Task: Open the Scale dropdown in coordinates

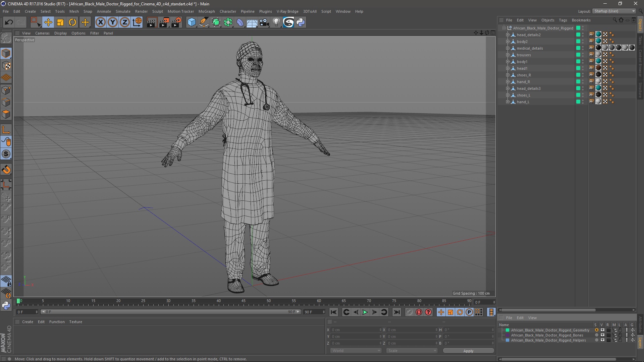Action: [412, 351]
